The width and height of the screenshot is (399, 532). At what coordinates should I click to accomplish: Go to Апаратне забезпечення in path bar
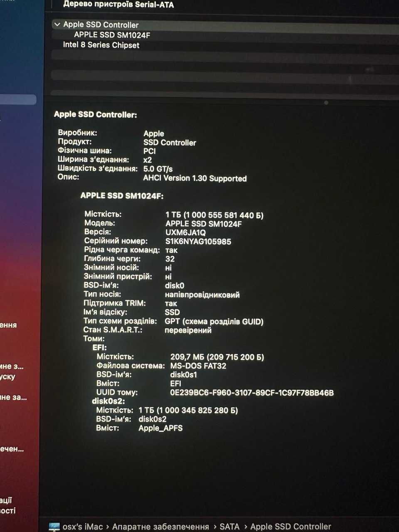(160, 527)
